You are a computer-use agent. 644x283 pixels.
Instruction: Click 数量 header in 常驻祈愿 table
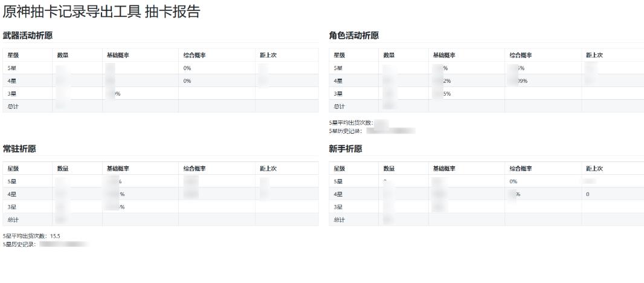[x=63, y=169]
